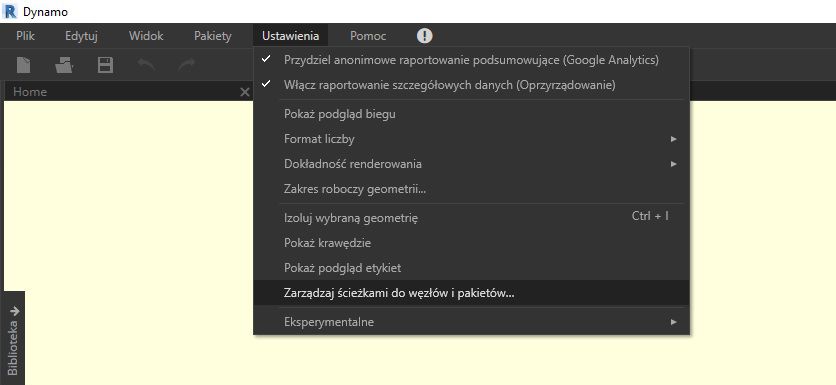The height and width of the screenshot is (385, 836).
Task: Click the New file toolbar icon
Action: pos(23,65)
